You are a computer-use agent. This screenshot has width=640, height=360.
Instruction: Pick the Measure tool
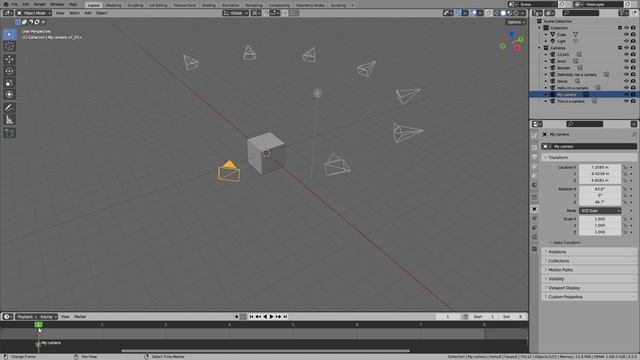coord(9,120)
